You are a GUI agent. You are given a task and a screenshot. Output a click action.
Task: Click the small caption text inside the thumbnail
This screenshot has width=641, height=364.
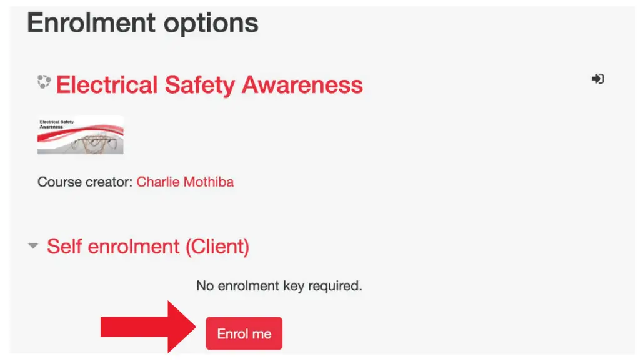pos(56,124)
